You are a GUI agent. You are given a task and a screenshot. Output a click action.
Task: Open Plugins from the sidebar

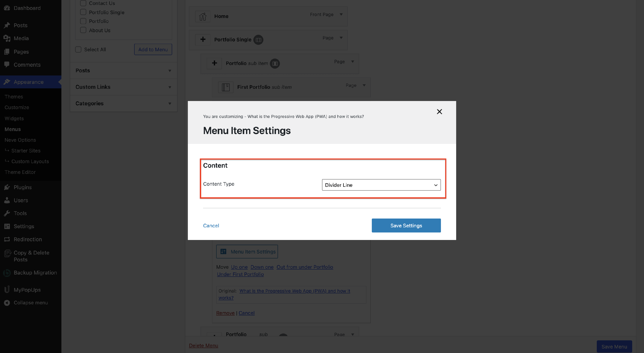23,187
